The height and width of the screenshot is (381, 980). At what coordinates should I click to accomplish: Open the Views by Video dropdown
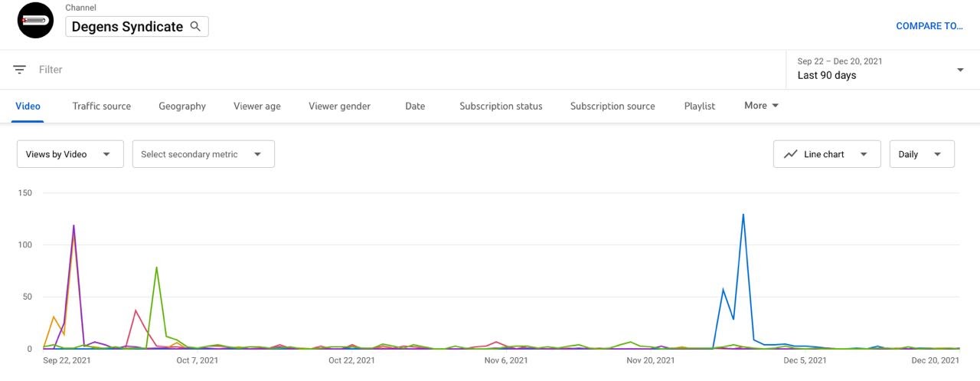70,154
